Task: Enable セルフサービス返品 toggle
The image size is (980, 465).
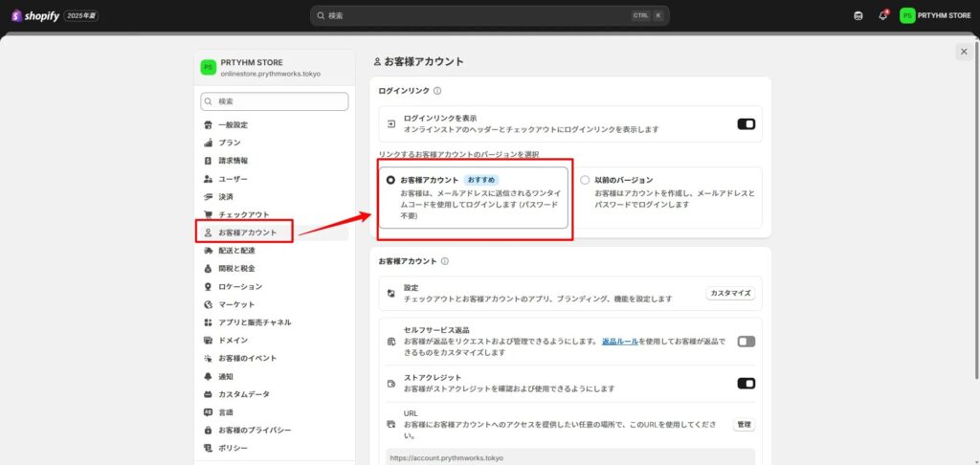Action: coord(746,342)
